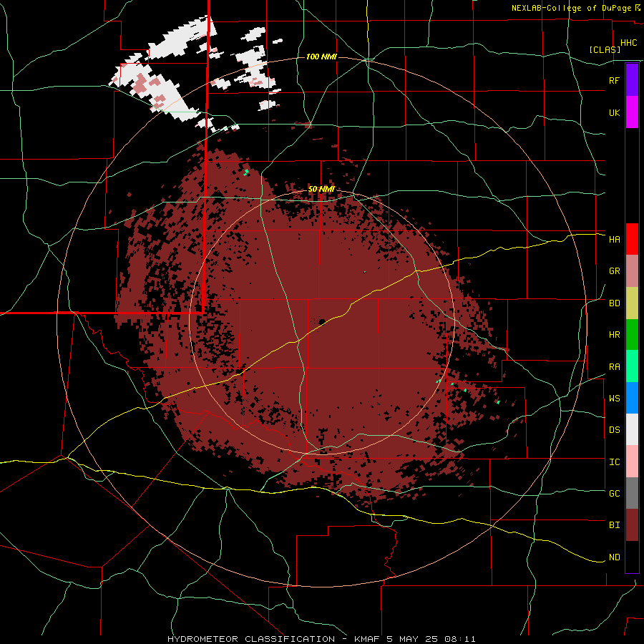This screenshot has width=644, height=644.
Task: Click the NEXLAB-College of DuPage credit text
Action: pyautogui.click(x=571, y=8)
